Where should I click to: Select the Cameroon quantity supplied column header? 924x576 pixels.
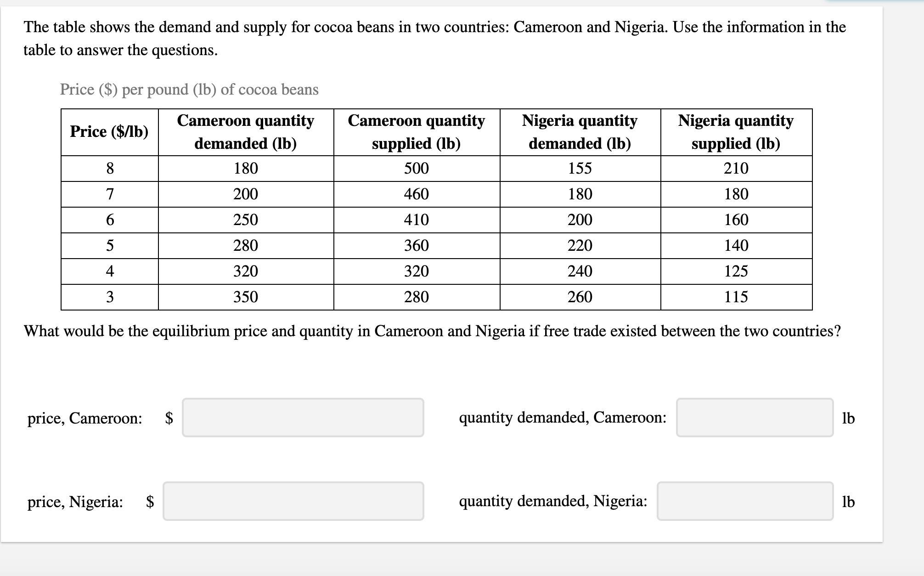pos(417,132)
